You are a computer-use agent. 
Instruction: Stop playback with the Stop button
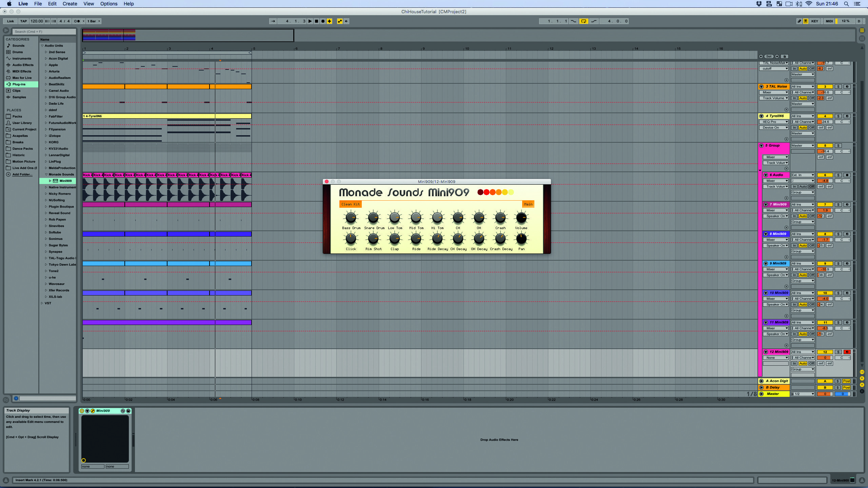[x=316, y=21]
